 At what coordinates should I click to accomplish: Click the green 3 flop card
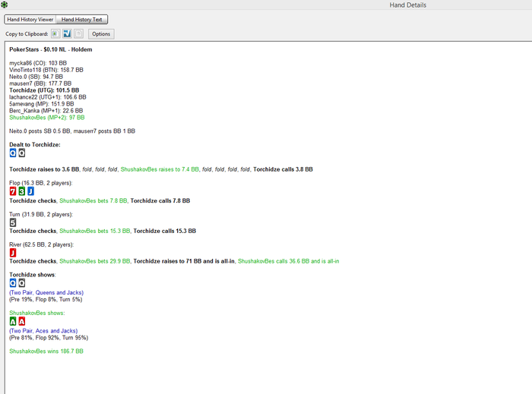[x=22, y=191]
